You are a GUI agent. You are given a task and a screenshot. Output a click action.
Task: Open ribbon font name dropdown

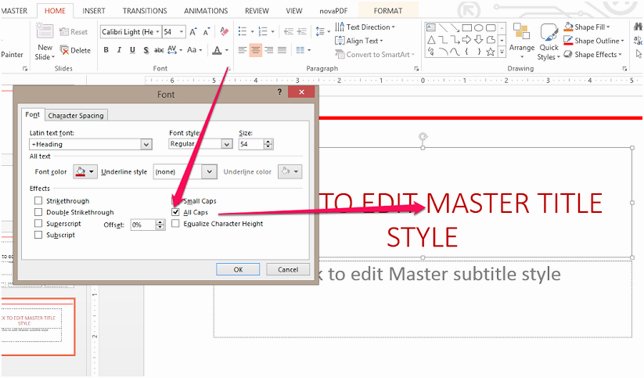[x=157, y=32]
